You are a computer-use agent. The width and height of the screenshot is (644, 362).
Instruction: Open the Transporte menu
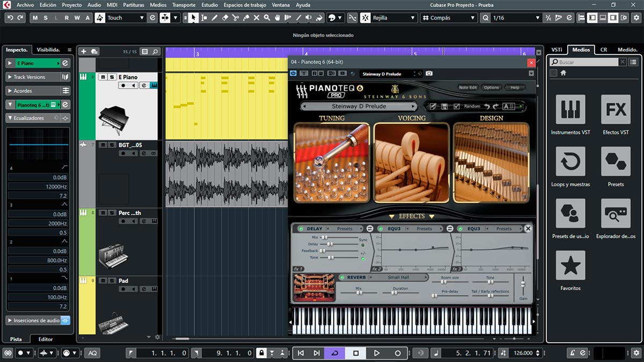tap(184, 5)
